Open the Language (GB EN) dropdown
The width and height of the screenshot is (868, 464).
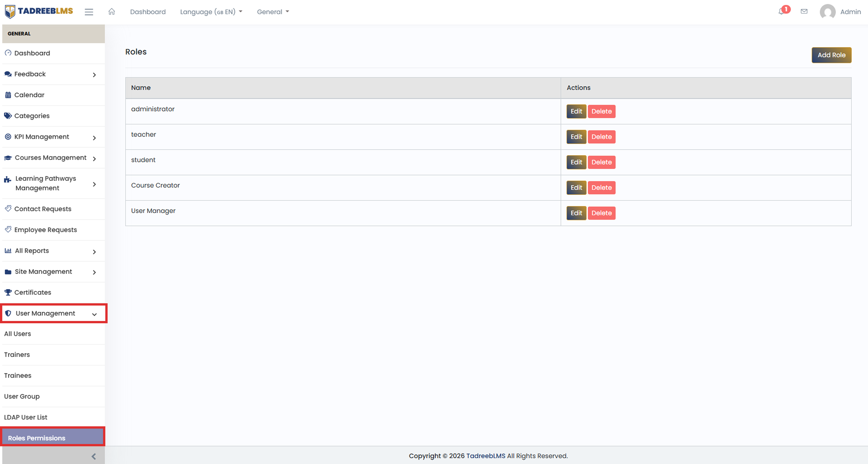pyautogui.click(x=211, y=12)
